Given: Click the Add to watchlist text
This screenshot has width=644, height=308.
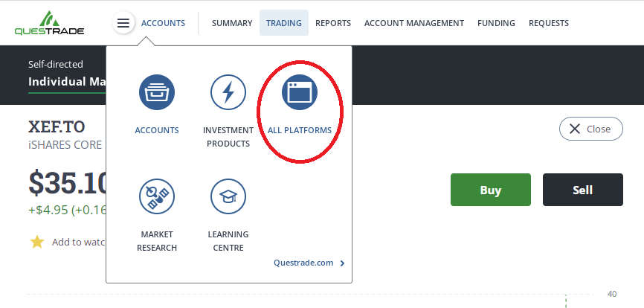Looking at the screenshot, I should click(78, 242).
